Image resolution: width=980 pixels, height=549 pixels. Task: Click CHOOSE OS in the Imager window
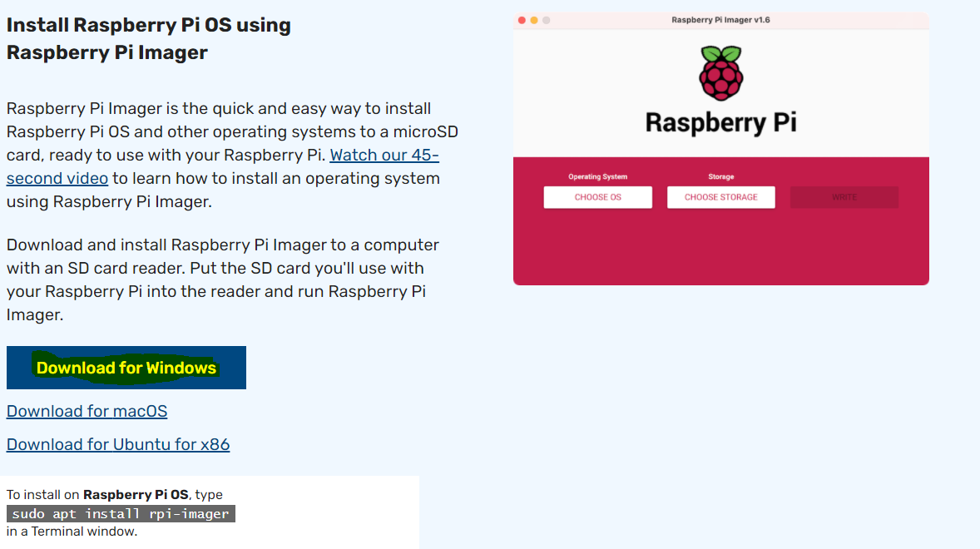tap(598, 197)
